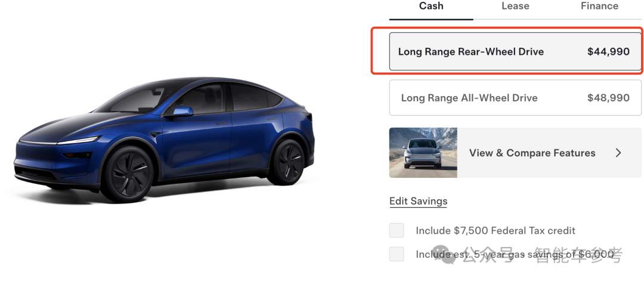Select Long Range All-Wheel Drive option
The width and height of the screenshot is (644, 281).
(x=515, y=98)
